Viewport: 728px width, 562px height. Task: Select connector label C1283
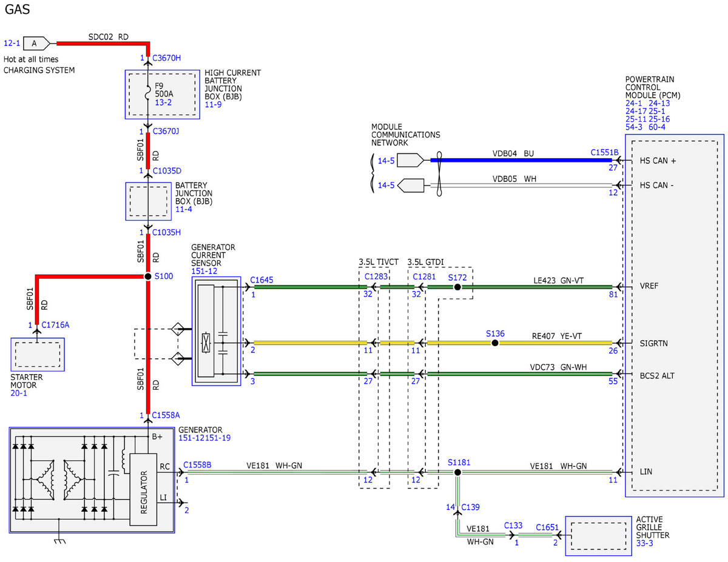376,276
